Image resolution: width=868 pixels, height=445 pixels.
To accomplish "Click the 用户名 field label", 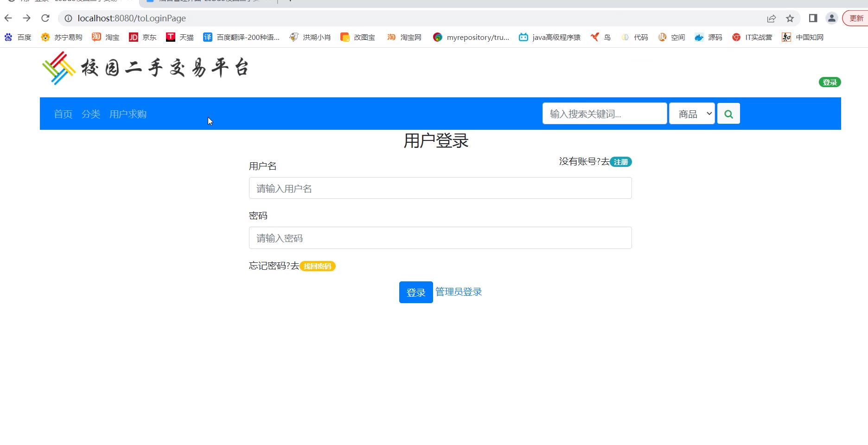I will coord(262,166).
